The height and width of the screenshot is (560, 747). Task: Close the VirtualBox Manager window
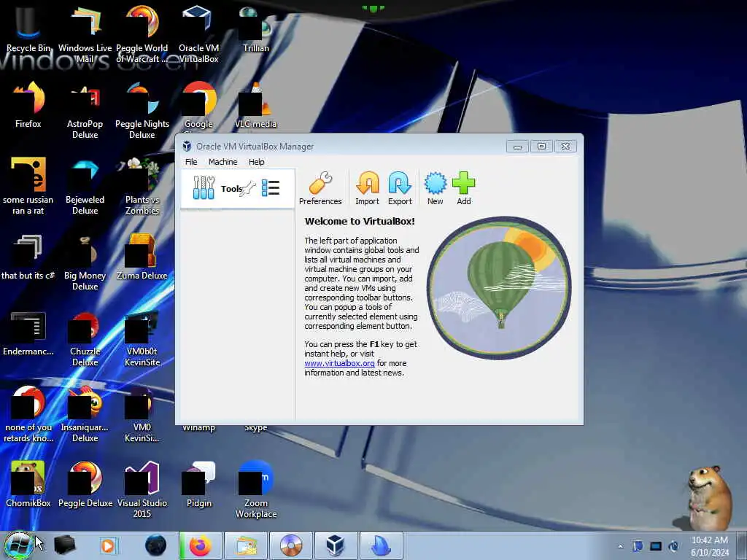pos(565,146)
